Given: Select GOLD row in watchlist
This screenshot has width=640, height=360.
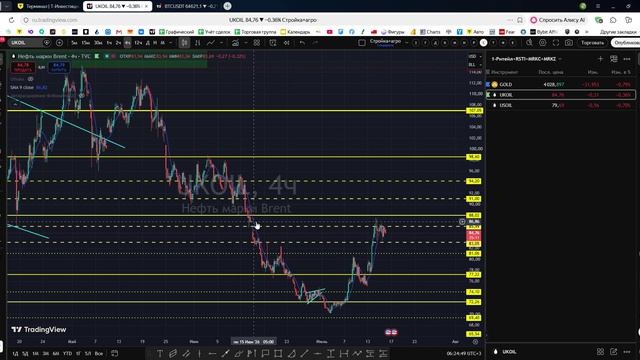Looking at the screenshot, I should coord(561,84).
